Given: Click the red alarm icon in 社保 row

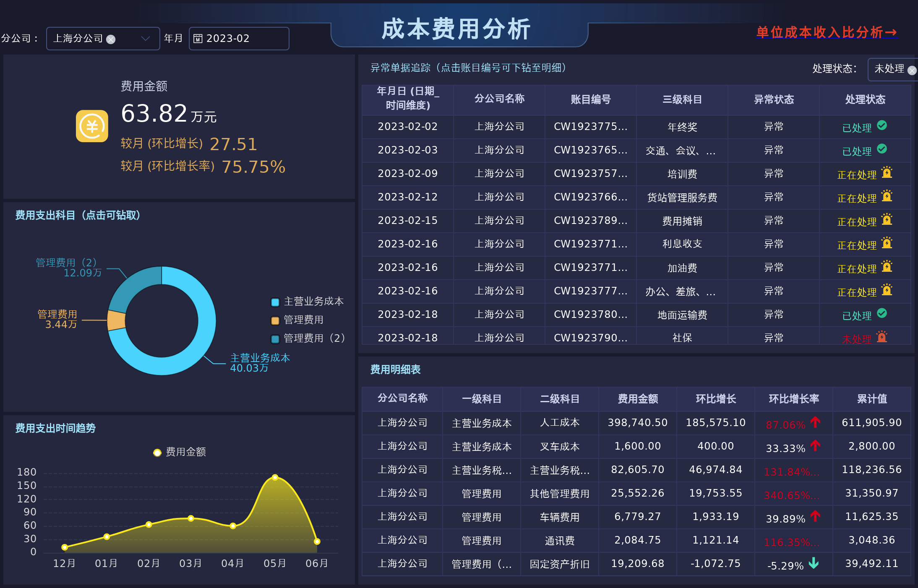Looking at the screenshot, I should (882, 337).
